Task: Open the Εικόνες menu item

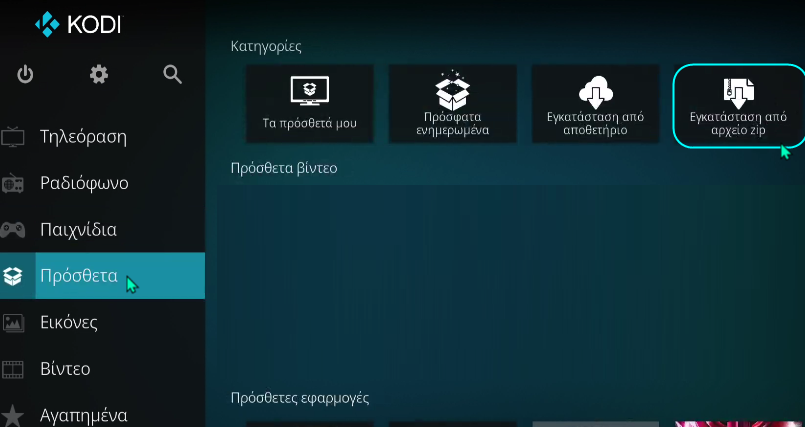Action: point(102,322)
